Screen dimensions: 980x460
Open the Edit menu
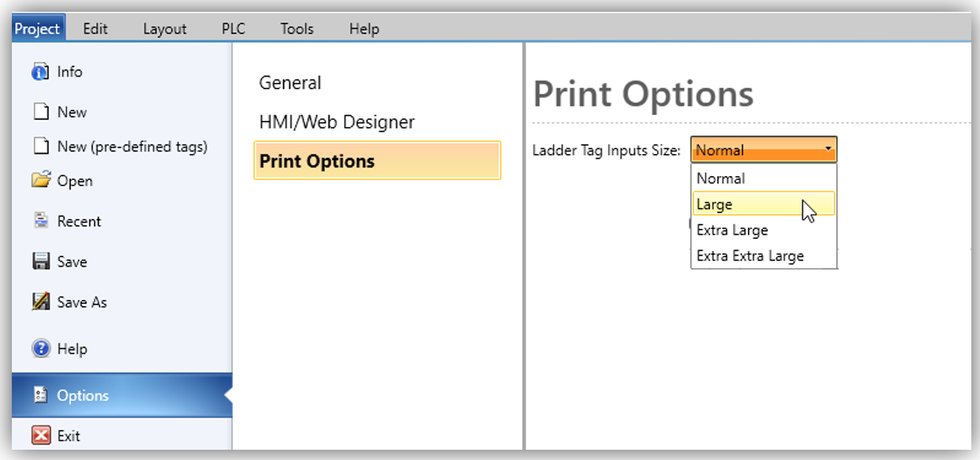96,28
